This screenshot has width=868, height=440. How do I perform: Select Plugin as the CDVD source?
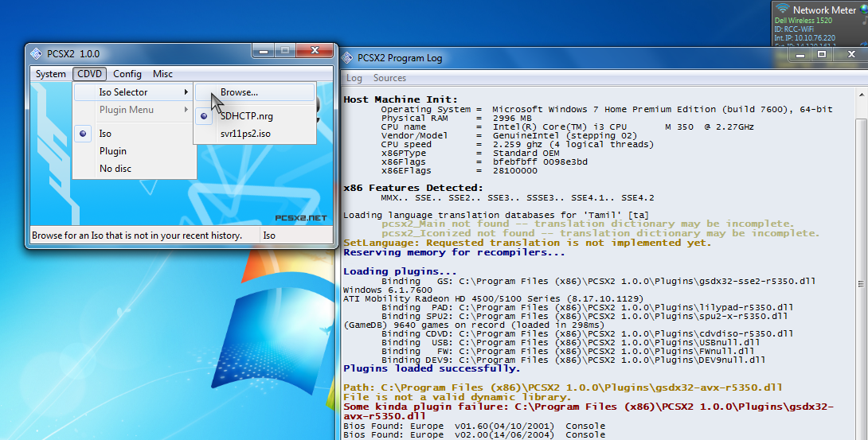click(x=113, y=151)
